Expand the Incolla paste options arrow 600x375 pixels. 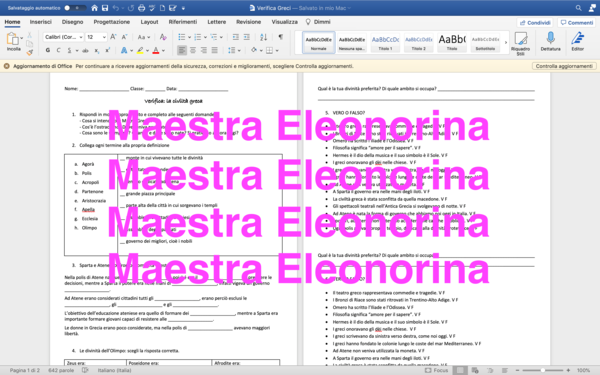[x=22, y=38]
